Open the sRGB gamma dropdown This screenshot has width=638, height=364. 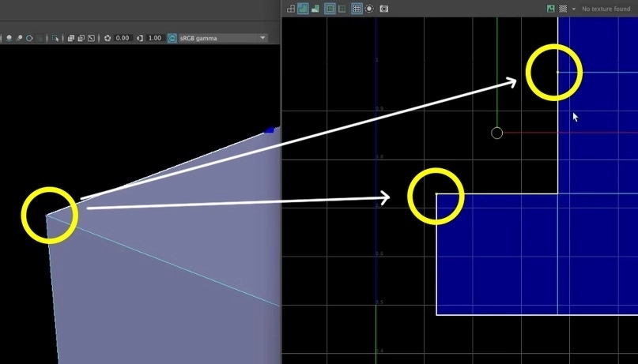point(262,38)
